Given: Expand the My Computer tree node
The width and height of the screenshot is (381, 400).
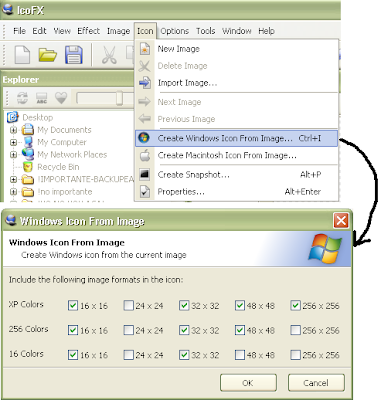Looking at the screenshot, I should coord(13,142).
